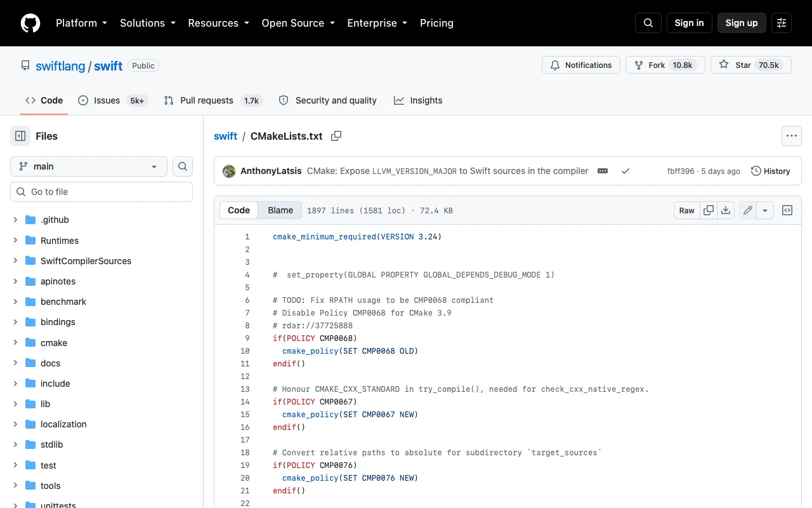This screenshot has width=812, height=508.
Task: Expand the stdlib folder chevron
Action: (15, 444)
